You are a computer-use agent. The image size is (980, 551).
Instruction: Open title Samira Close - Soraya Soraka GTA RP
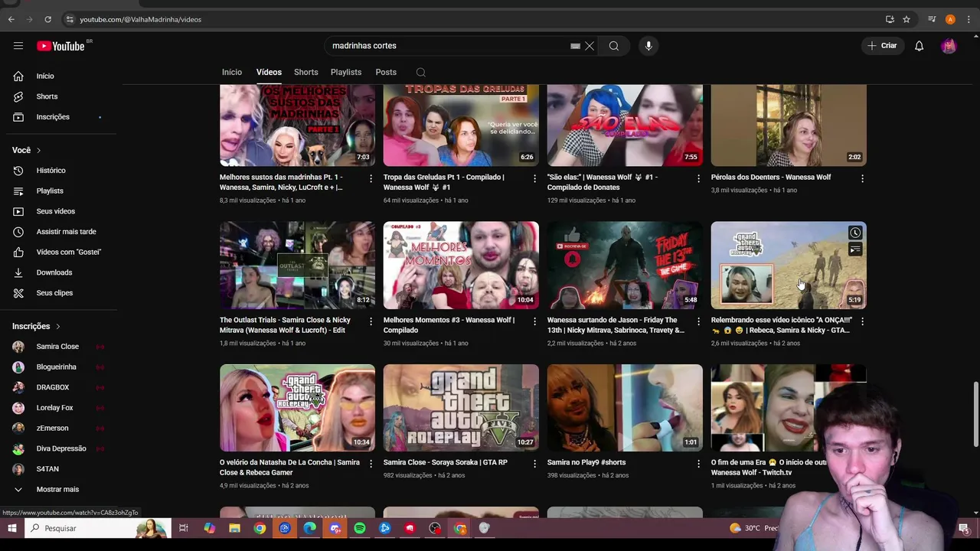click(x=445, y=462)
